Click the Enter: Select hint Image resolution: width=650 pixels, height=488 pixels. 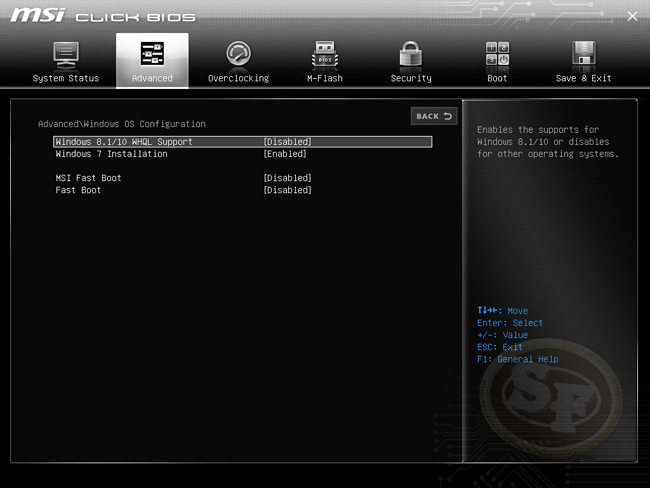pos(509,323)
